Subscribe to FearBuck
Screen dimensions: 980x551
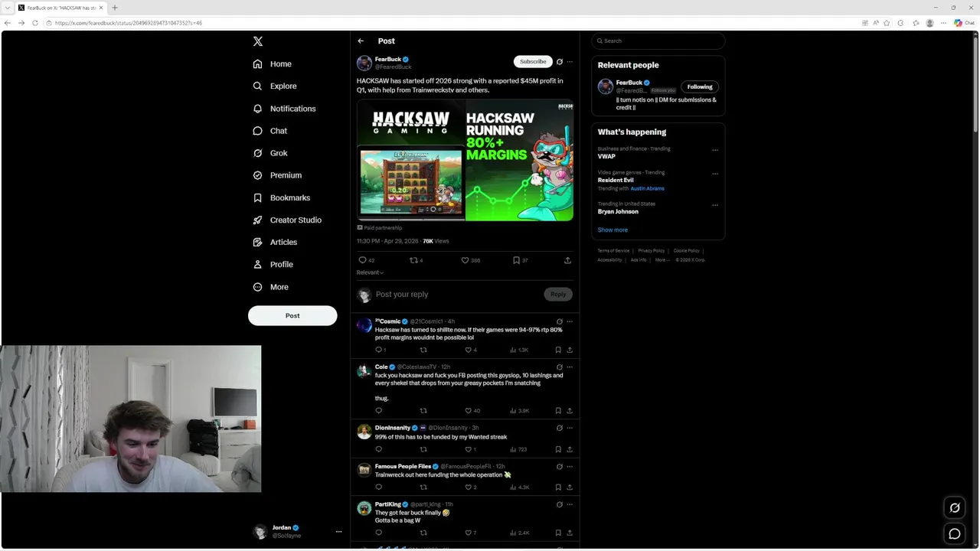533,61
